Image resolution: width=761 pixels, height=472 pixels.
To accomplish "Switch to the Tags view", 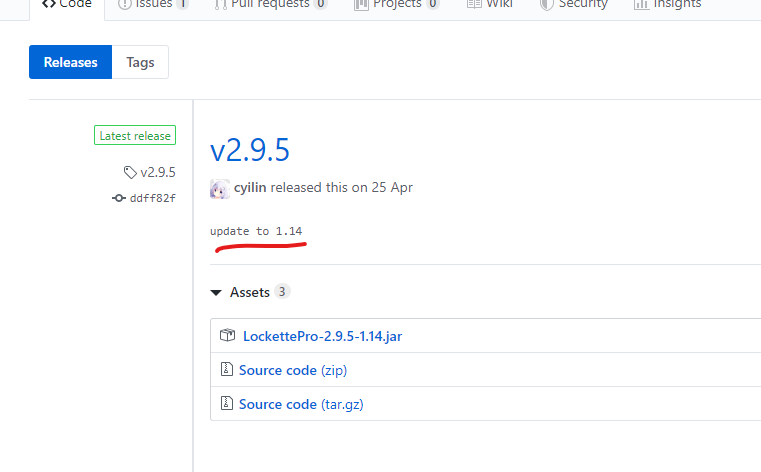I will pos(140,62).
